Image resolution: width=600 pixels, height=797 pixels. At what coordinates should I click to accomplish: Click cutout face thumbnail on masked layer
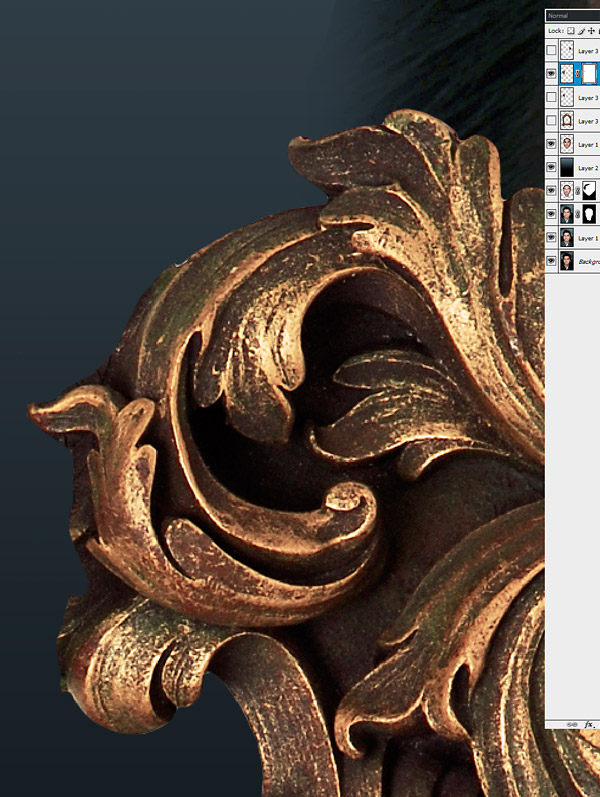566,191
